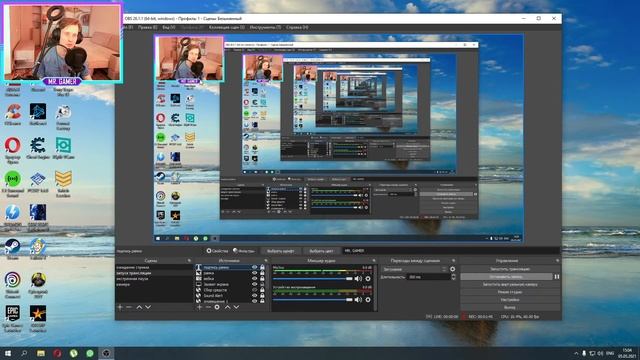Open Rockstar Games Launcher desktop shortcut
The height and width of the screenshot is (360, 640).
(x=38, y=317)
